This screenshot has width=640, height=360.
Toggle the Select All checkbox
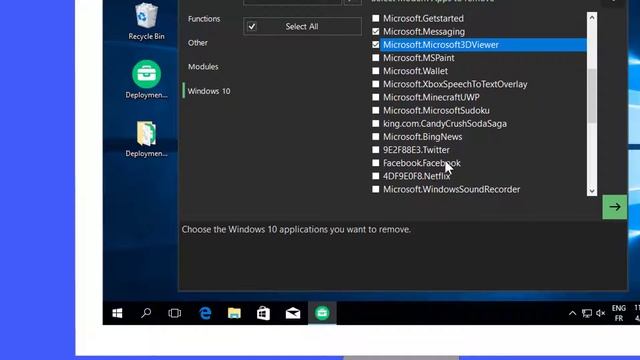coord(252,27)
